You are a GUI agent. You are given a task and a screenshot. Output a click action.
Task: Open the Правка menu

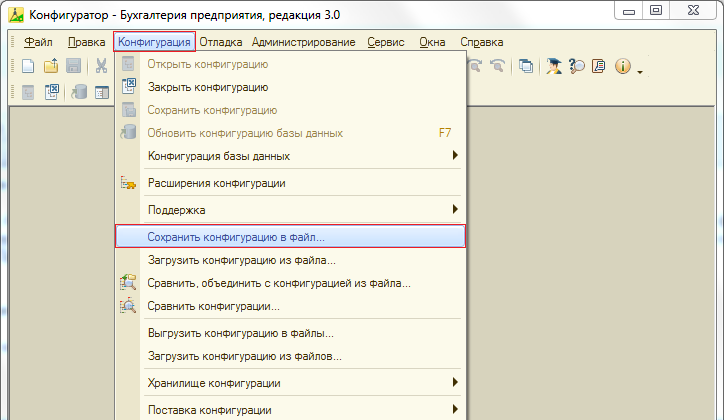click(86, 42)
